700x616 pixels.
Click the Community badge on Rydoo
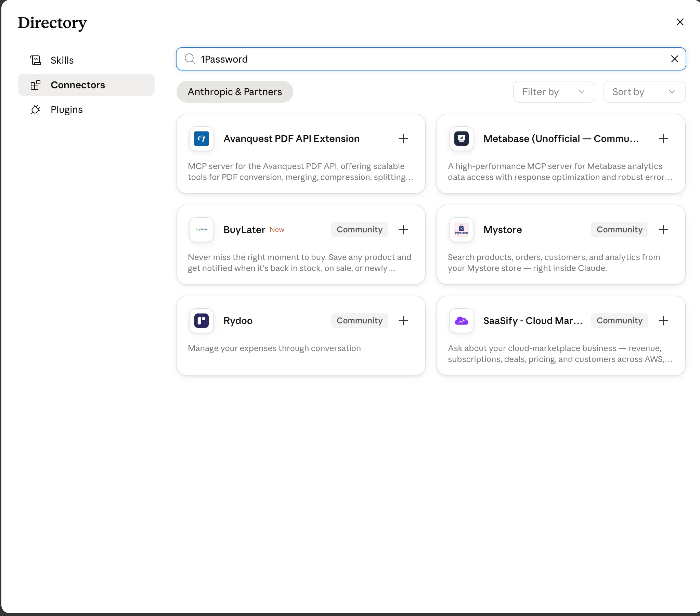pos(359,321)
